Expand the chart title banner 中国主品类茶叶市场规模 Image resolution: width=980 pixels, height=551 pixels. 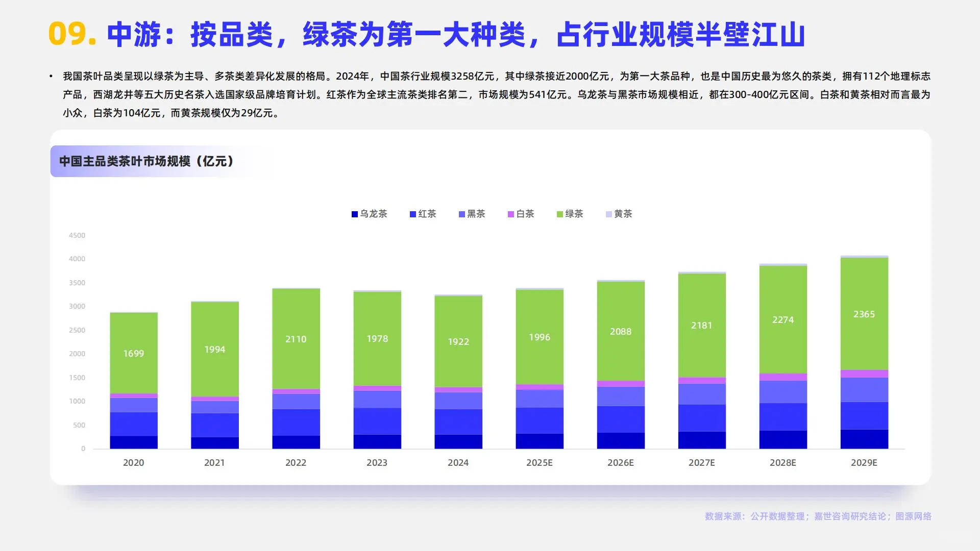146,161
